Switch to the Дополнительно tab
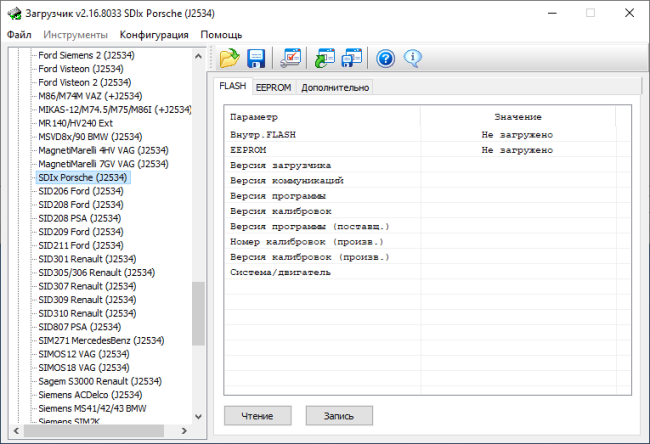 [335, 87]
